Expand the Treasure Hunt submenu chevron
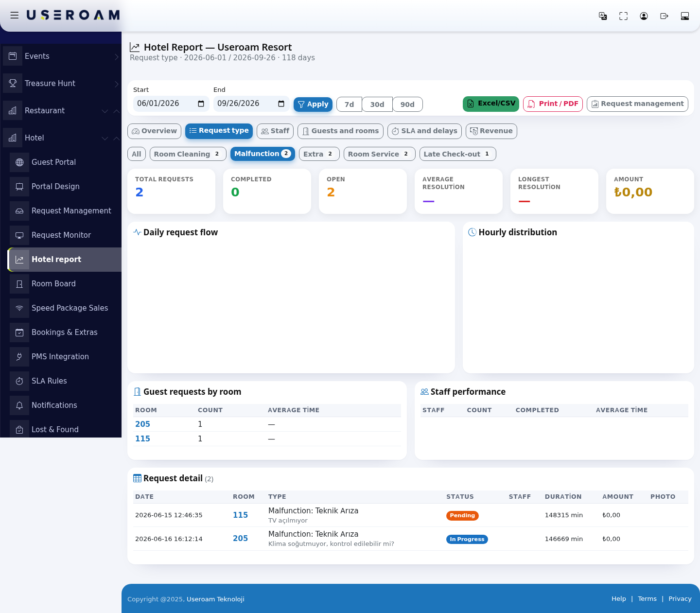The height and width of the screenshot is (613, 700). point(116,84)
